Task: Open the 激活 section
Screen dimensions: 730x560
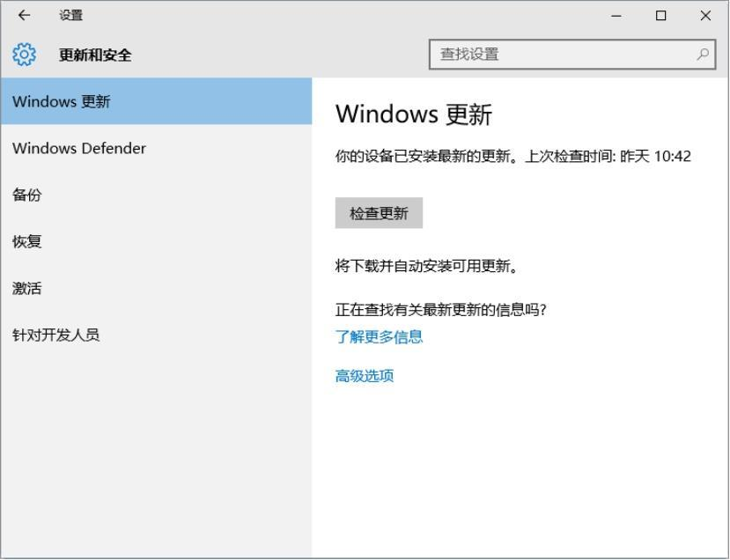Action: coord(156,288)
